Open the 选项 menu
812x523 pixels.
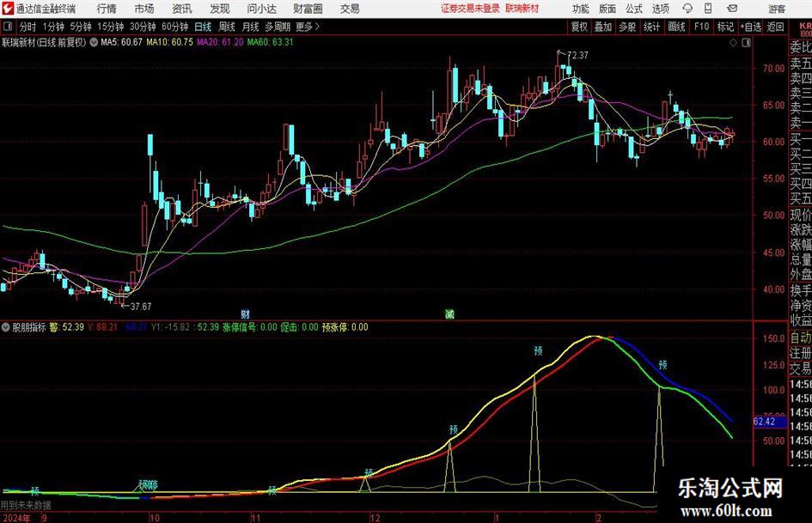pyautogui.click(x=660, y=9)
